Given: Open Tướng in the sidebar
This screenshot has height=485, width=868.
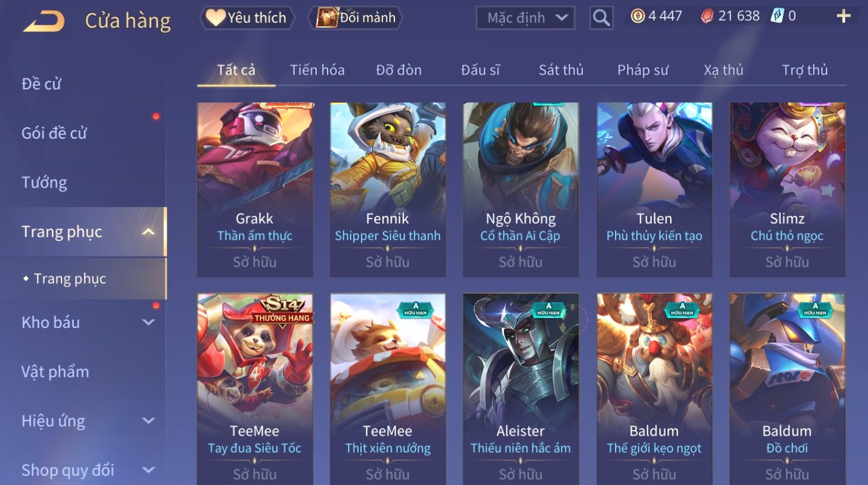Looking at the screenshot, I should pyautogui.click(x=44, y=182).
